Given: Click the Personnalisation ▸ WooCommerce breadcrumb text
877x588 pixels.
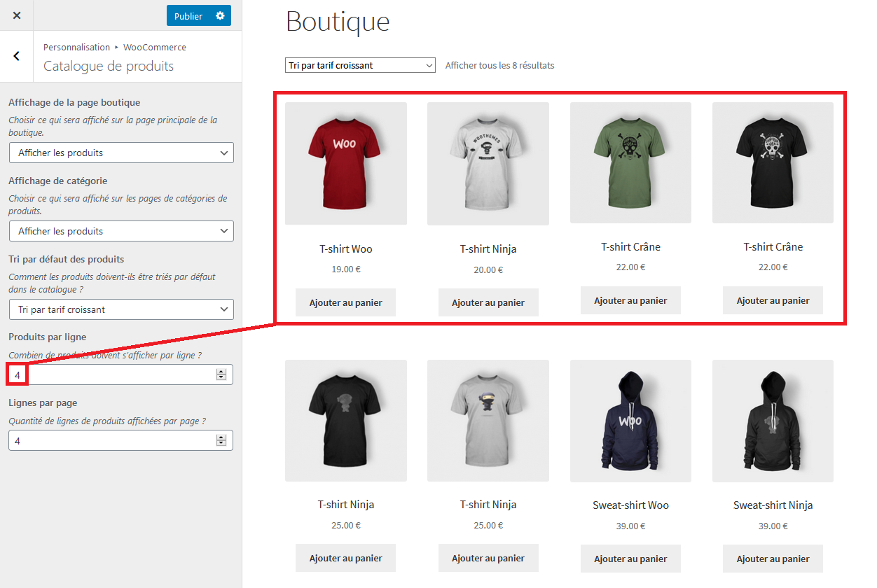Looking at the screenshot, I should coord(115,47).
